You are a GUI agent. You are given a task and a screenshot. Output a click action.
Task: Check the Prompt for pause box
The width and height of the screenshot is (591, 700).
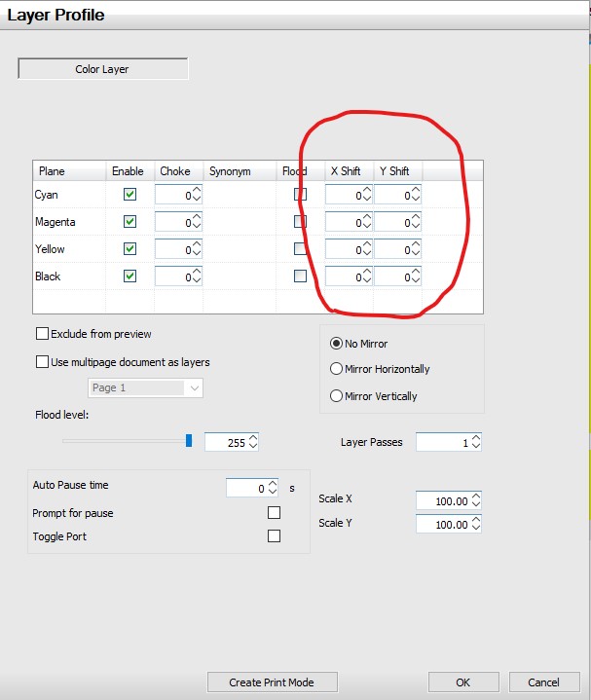tap(274, 512)
